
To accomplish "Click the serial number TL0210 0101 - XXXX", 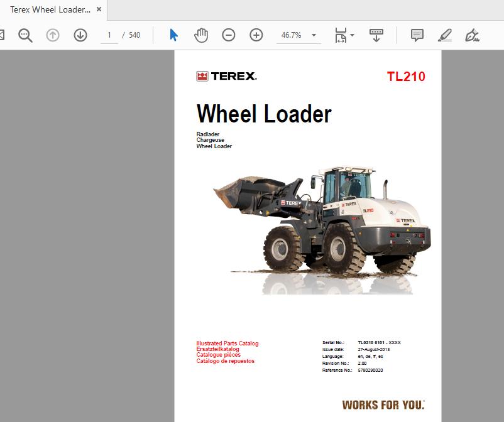I will coord(380,343).
